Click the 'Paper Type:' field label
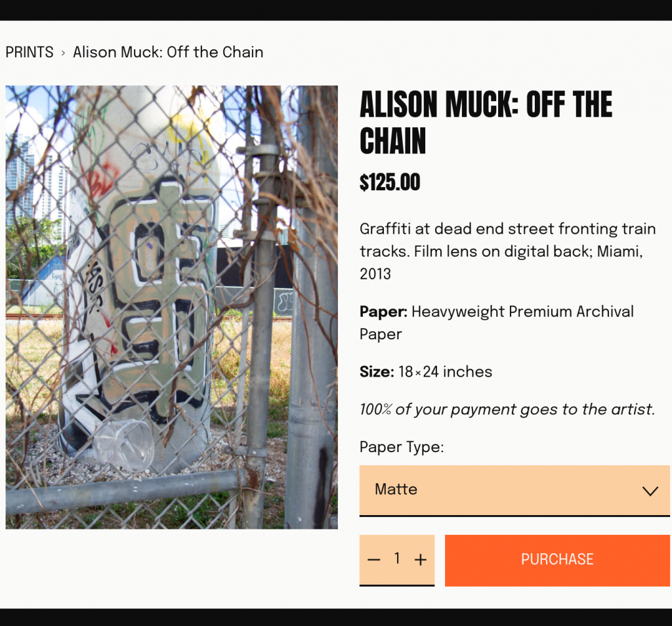Image resolution: width=672 pixels, height=626 pixels. click(x=402, y=448)
